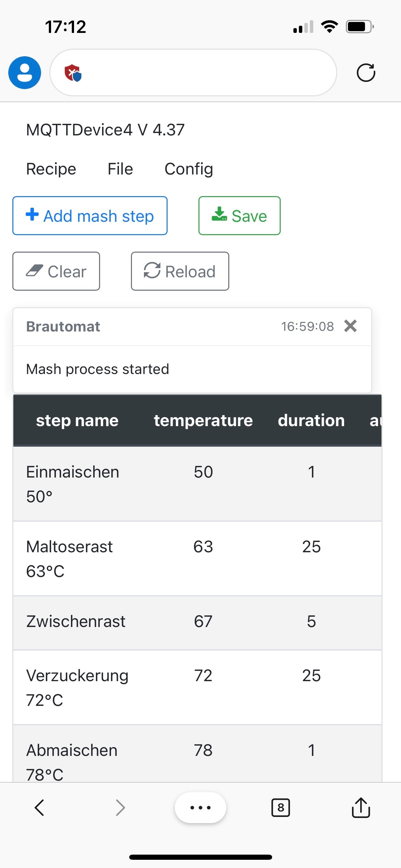Open the File menu
Viewport: 401px width, 868px height.
[x=120, y=169]
